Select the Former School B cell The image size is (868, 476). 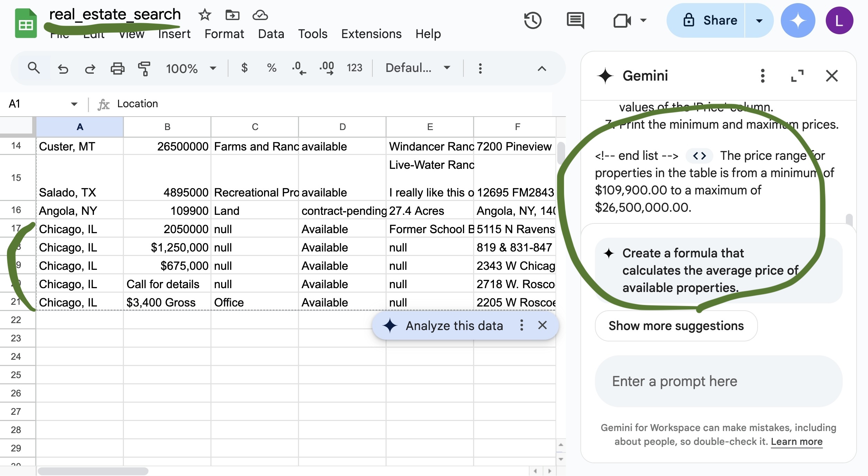coord(430,229)
